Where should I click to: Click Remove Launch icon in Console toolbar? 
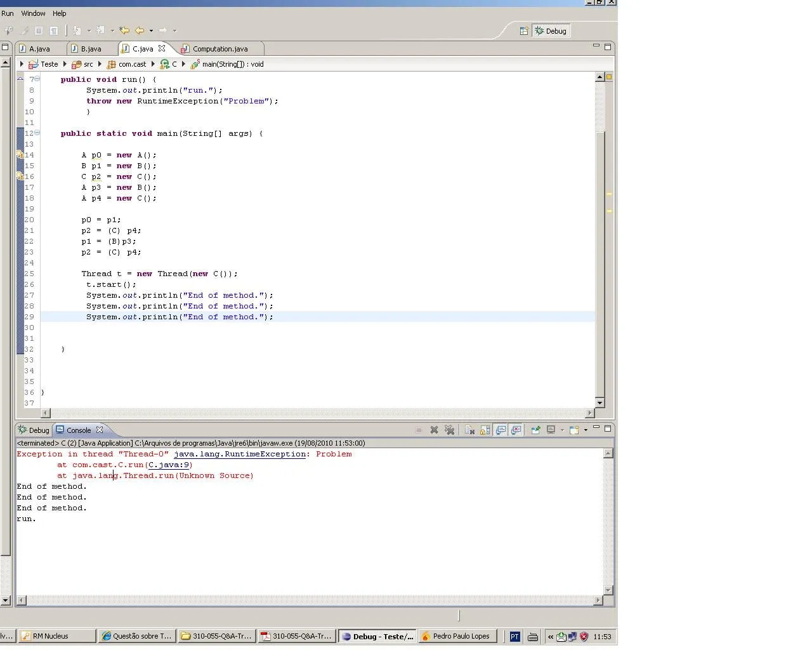434,430
